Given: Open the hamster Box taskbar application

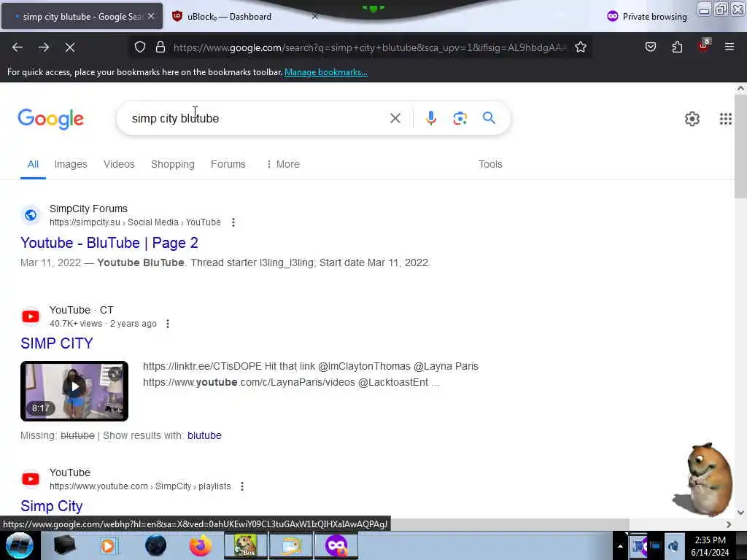Looking at the screenshot, I should 245,545.
